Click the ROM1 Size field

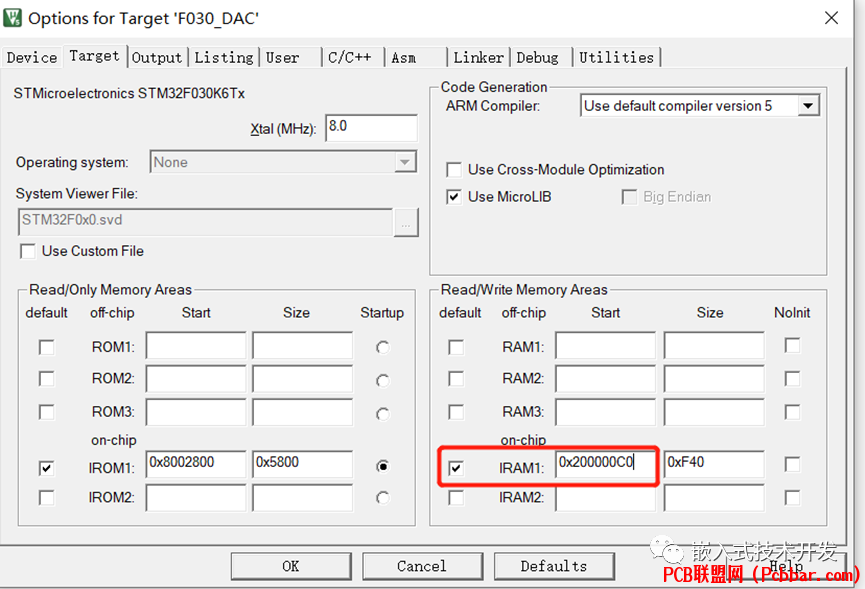pyautogui.click(x=302, y=346)
